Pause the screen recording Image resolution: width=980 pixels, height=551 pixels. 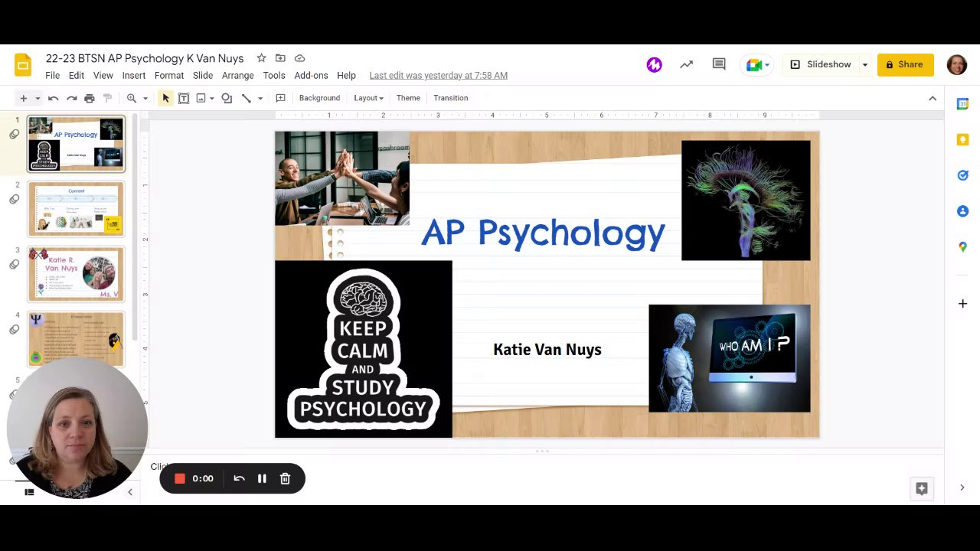pos(262,478)
